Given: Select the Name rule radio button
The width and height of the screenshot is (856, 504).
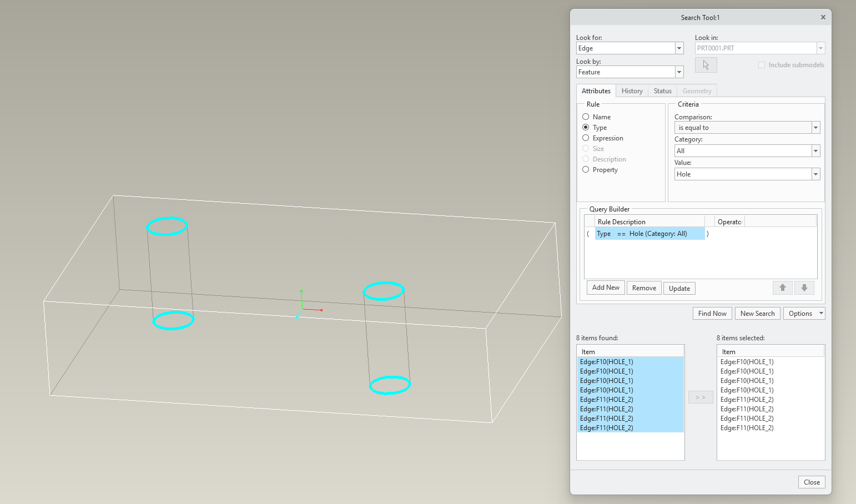Looking at the screenshot, I should 586,117.
